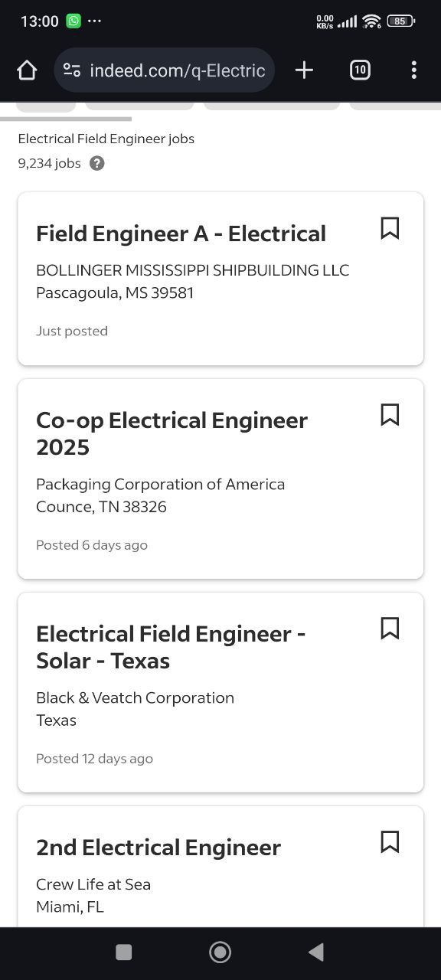Bookmark the Field Engineer A - Electrical job
The width and height of the screenshot is (441, 980).
tap(390, 228)
